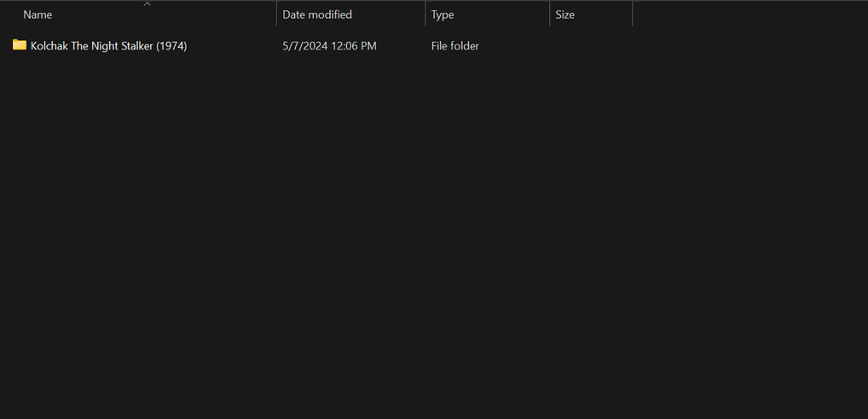Click the yellow folder icon for Kolchak
The width and height of the screenshot is (868, 419).
coord(20,45)
